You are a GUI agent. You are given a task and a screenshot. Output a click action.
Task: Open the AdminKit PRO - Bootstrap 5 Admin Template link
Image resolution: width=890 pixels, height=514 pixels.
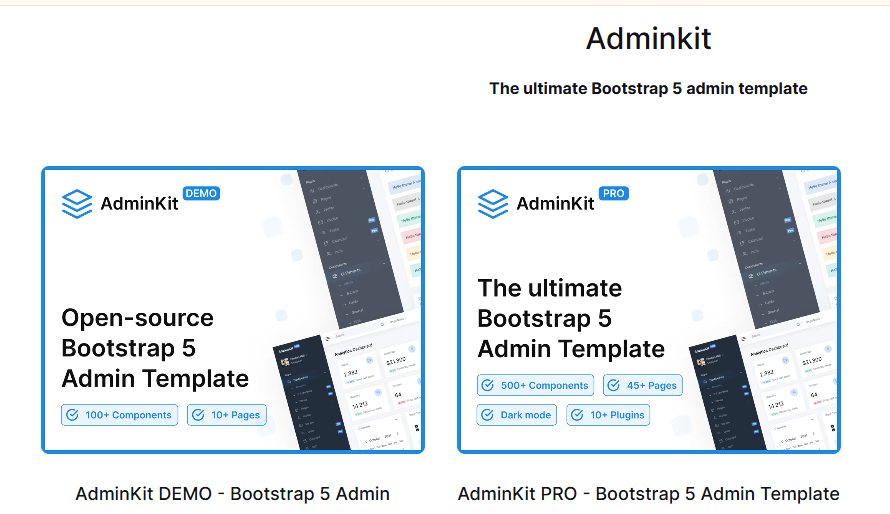click(x=649, y=494)
